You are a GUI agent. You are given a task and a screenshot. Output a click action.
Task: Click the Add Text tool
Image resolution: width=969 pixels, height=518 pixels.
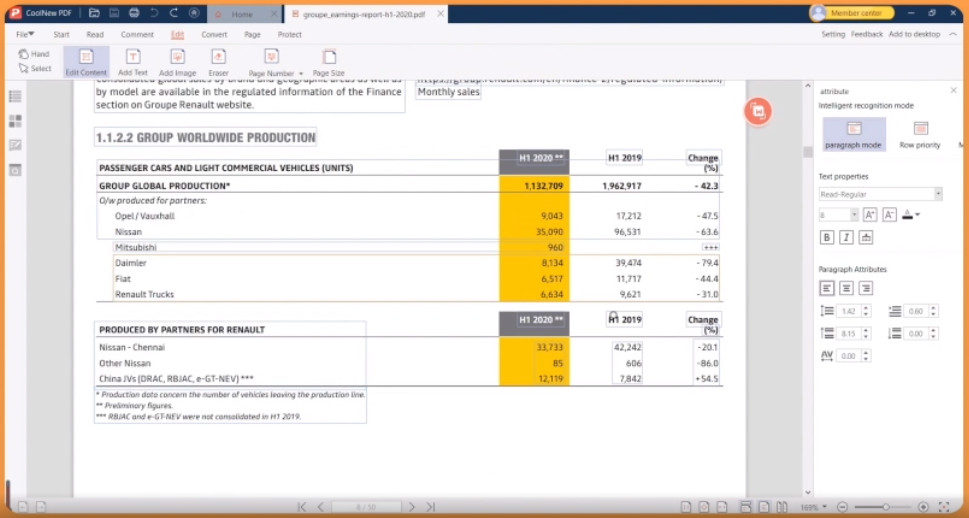tap(133, 62)
